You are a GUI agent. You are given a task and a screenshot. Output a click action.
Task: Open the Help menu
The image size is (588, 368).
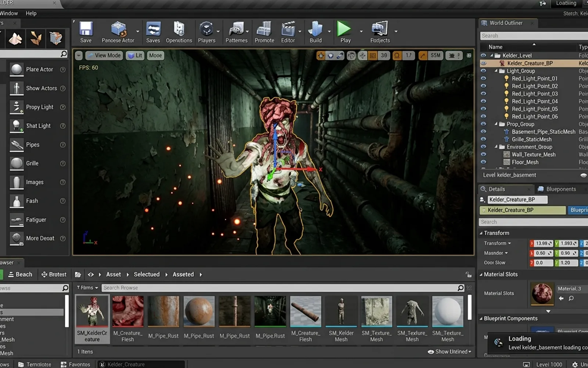[31, 13]
